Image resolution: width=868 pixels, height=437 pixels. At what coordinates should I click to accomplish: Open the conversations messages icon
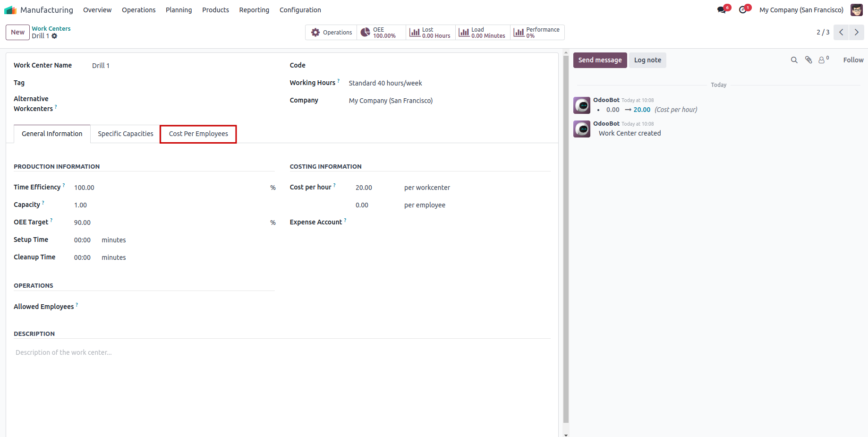tap(723, 9)
